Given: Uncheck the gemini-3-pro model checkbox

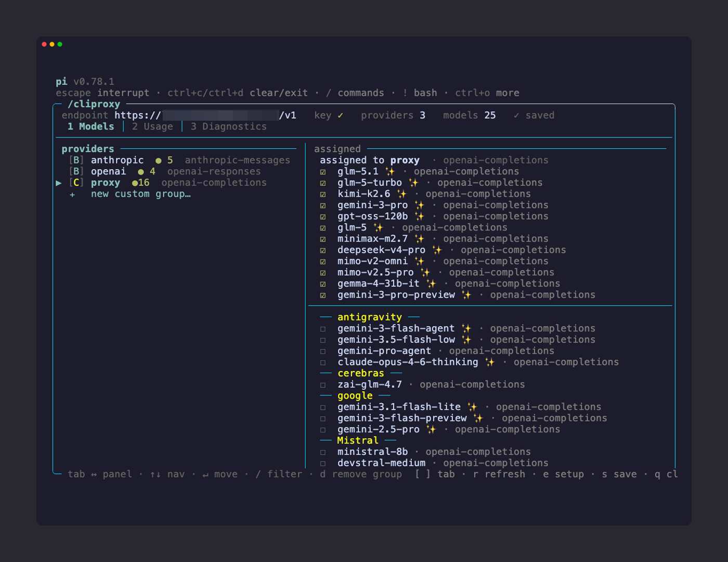Looking at the screenshot, I should 323,206.
